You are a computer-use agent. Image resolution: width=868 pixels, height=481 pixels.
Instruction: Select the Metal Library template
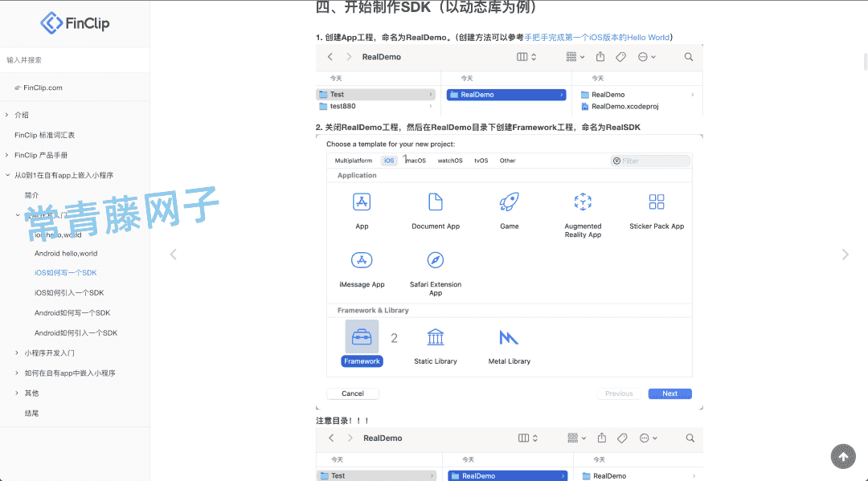tap(510, 347)
